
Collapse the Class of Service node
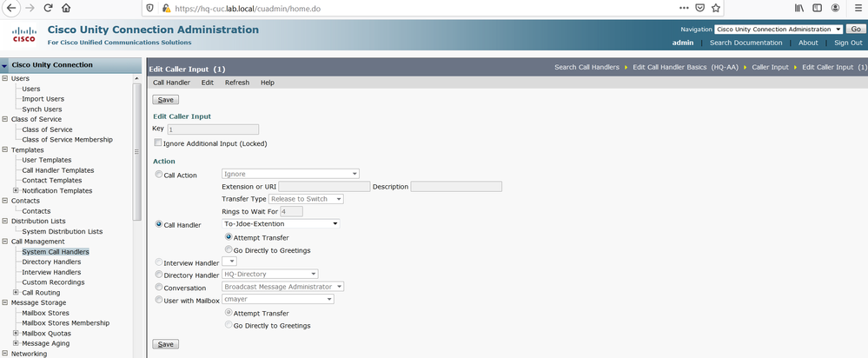point(5,119)
